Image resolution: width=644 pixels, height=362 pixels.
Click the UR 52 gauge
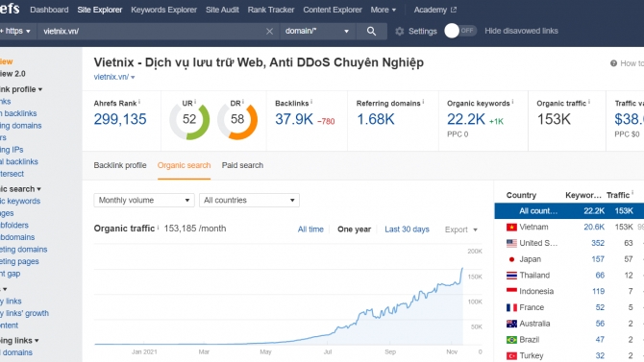pyautogui.click(x=189, y=119)
